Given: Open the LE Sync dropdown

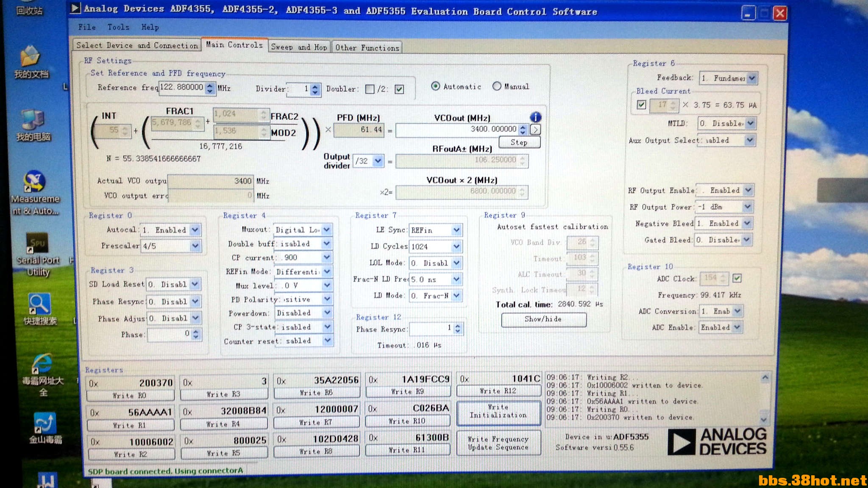Looking at the screenshot, I should [x=435, y=230].
